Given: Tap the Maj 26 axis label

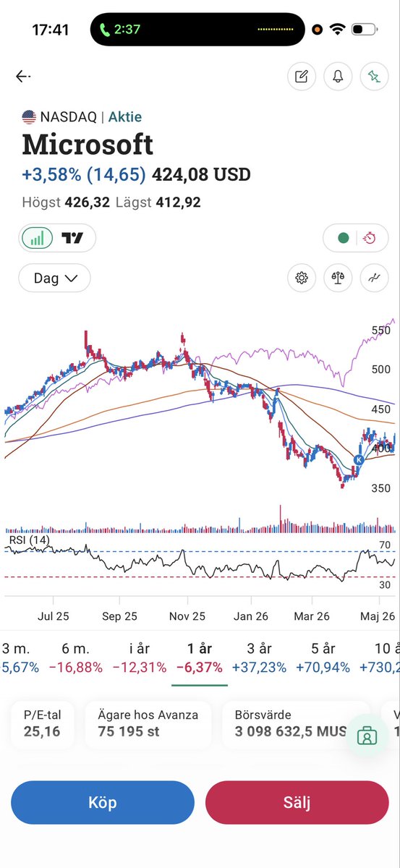Looking at the screenshot, I should coord(378,616).
